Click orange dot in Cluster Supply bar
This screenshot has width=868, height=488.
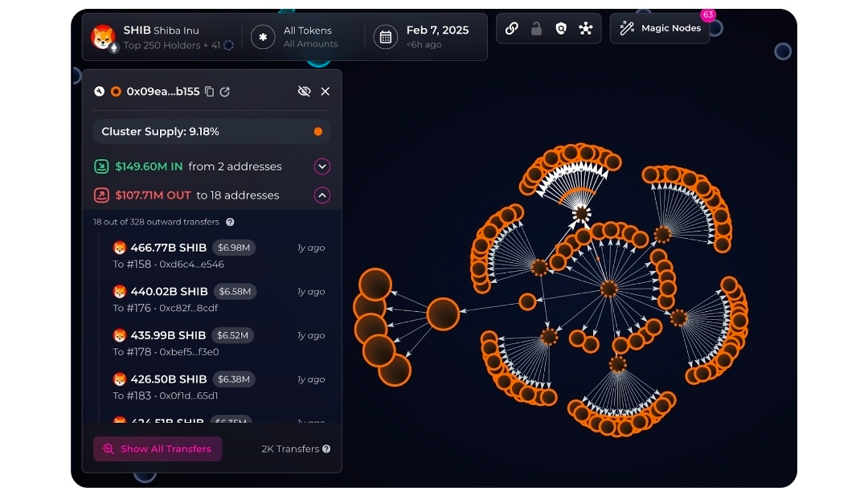[x=317, y=132]
